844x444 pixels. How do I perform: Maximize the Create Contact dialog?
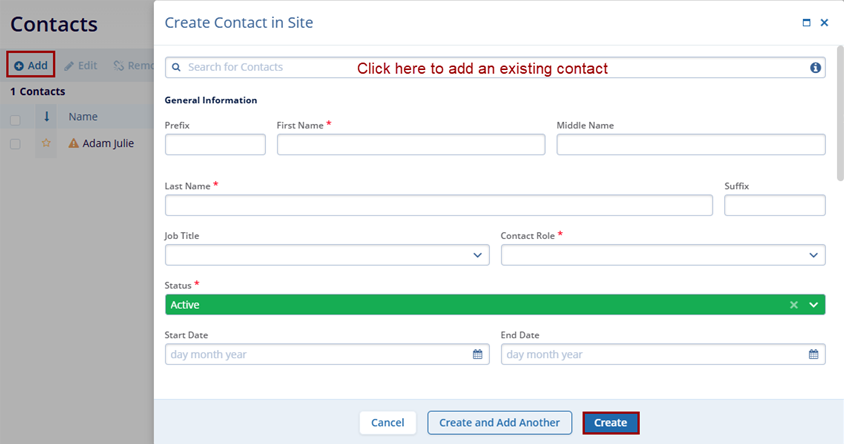click(x=806, y=22)
